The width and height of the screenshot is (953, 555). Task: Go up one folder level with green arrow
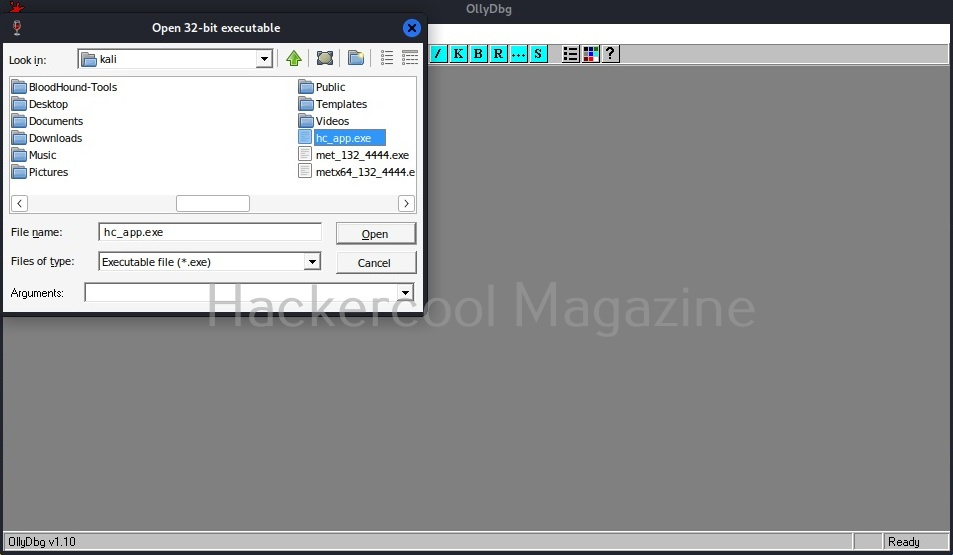(x=294, y=58)
